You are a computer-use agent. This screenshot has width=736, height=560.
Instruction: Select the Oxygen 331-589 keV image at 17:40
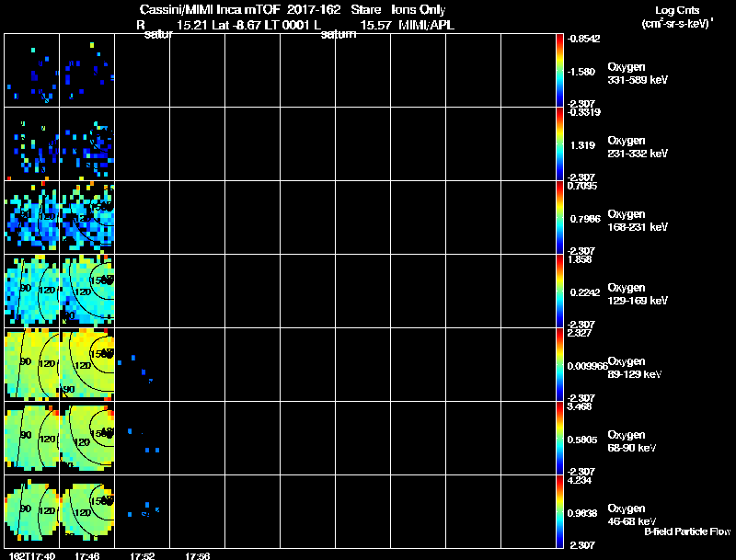point(32,71)
